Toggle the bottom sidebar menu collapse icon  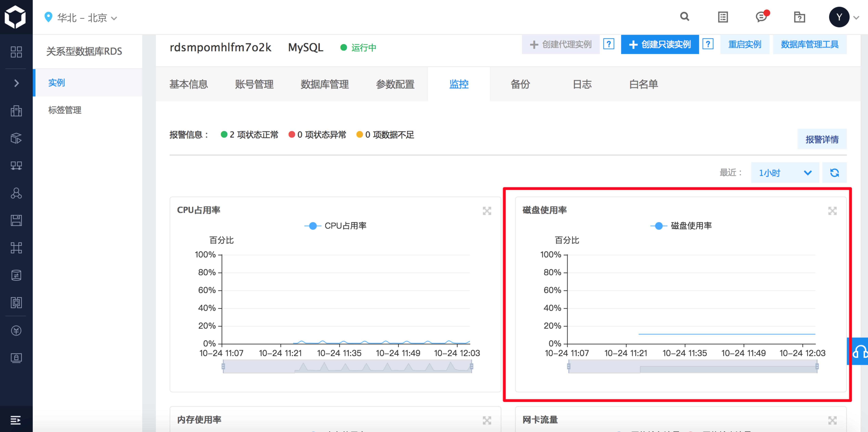[x=16, y=420]
